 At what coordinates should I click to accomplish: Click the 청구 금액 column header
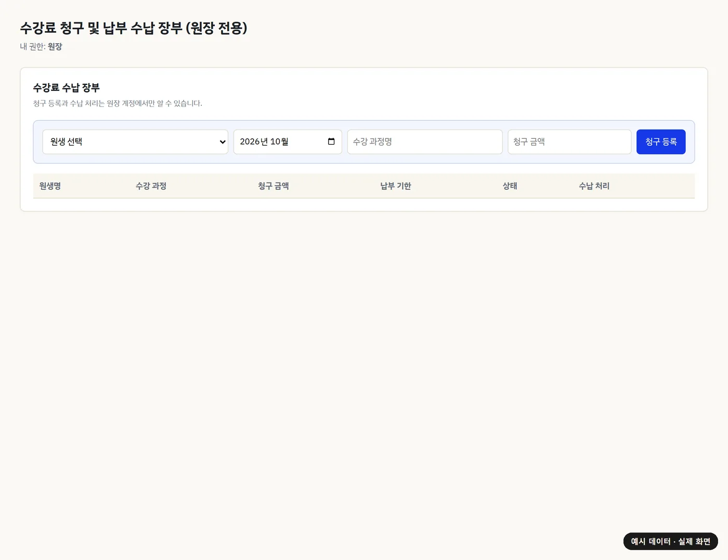coord(274,186)
